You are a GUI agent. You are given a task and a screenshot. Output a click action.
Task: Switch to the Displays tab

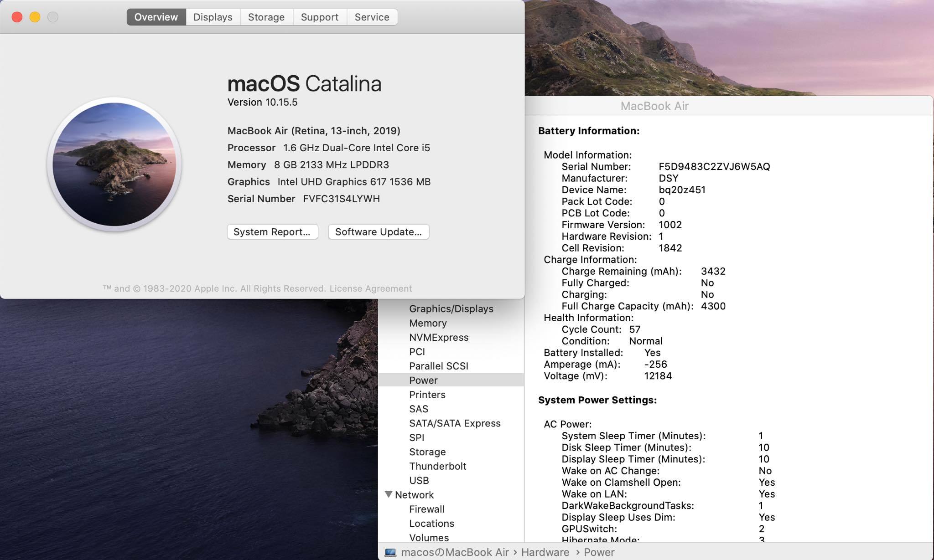[213, 17]
